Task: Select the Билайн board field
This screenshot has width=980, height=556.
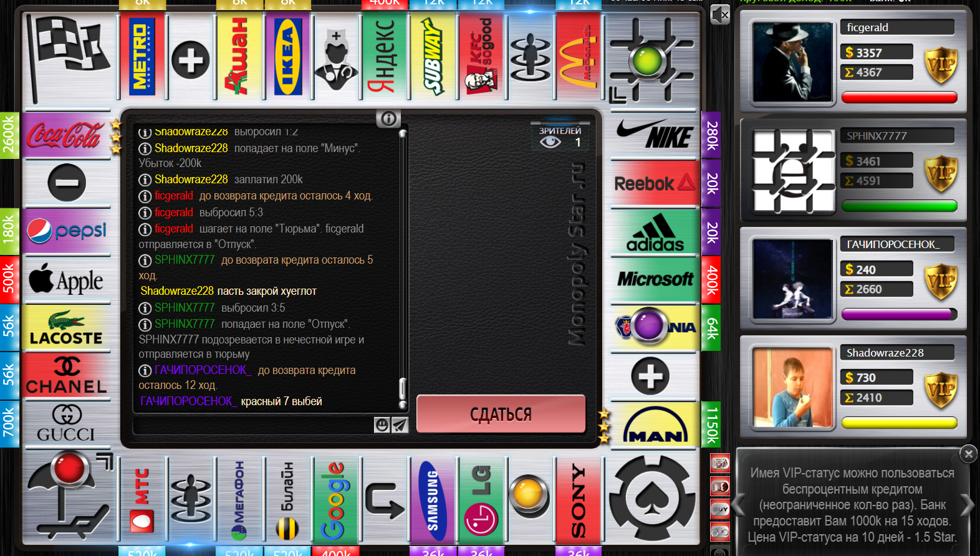Action: [287, 500]
